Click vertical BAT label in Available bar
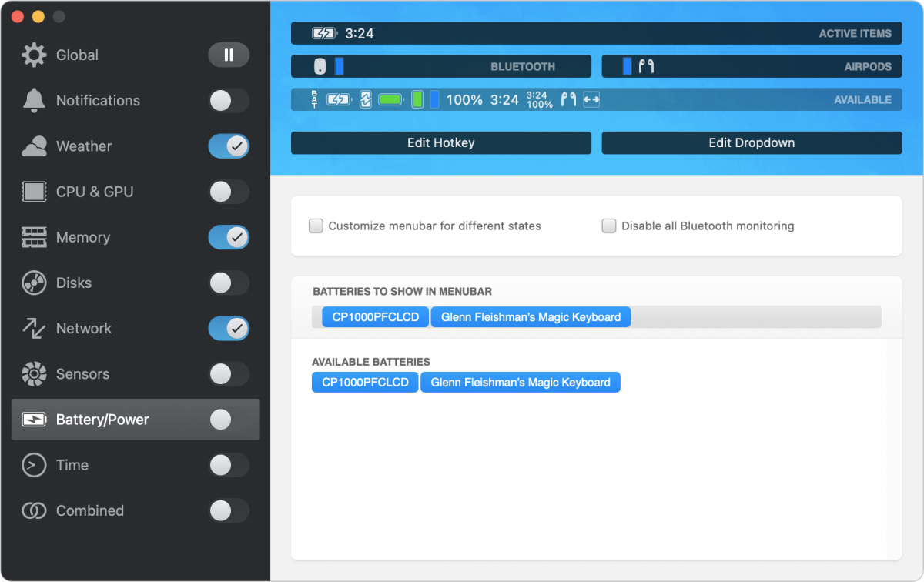Viewport: 924px width, 582px height. point(314,99)
